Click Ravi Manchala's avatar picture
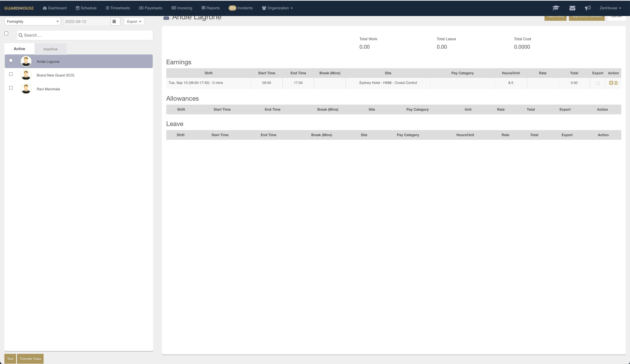Viewport: 630px width, 364px height. (x=26, y=89)
